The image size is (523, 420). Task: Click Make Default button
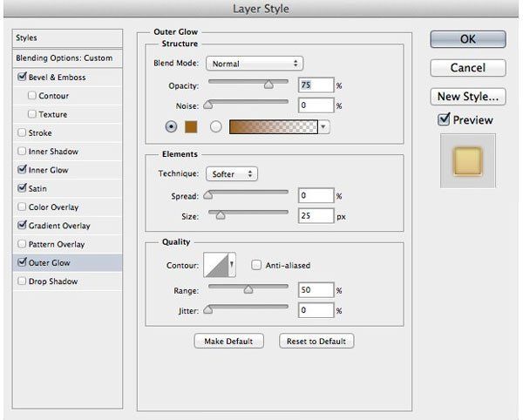(228, 341)
